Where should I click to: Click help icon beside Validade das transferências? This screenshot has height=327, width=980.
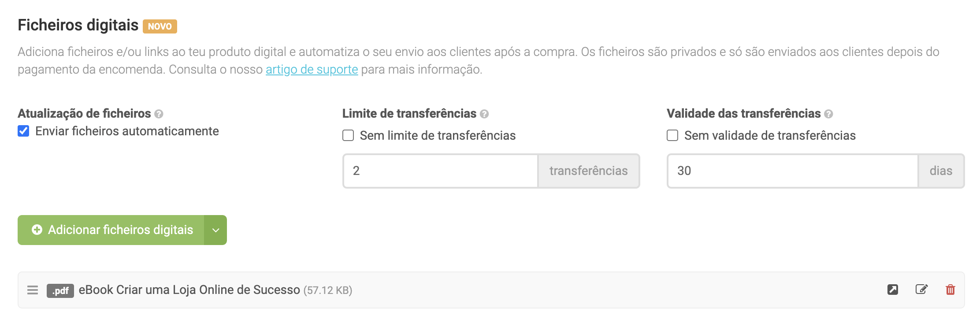828,114
